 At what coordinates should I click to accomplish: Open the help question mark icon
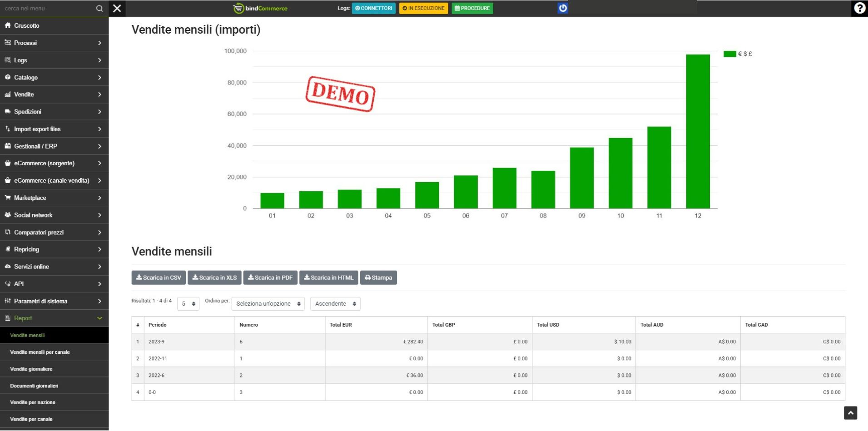point(859,8)
